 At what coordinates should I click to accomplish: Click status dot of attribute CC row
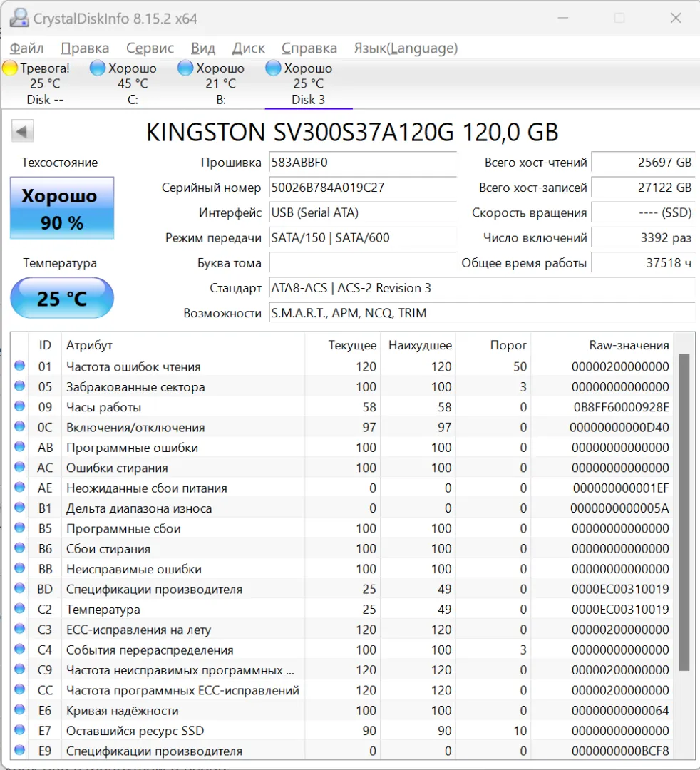pos(20,689)
